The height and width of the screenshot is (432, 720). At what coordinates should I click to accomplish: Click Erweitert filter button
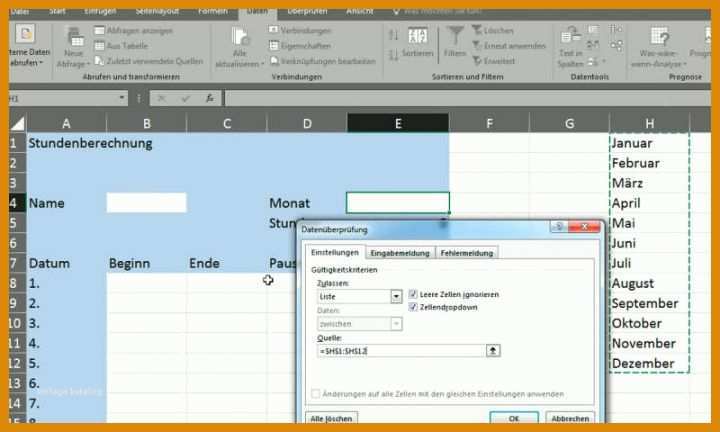[494, 61]
